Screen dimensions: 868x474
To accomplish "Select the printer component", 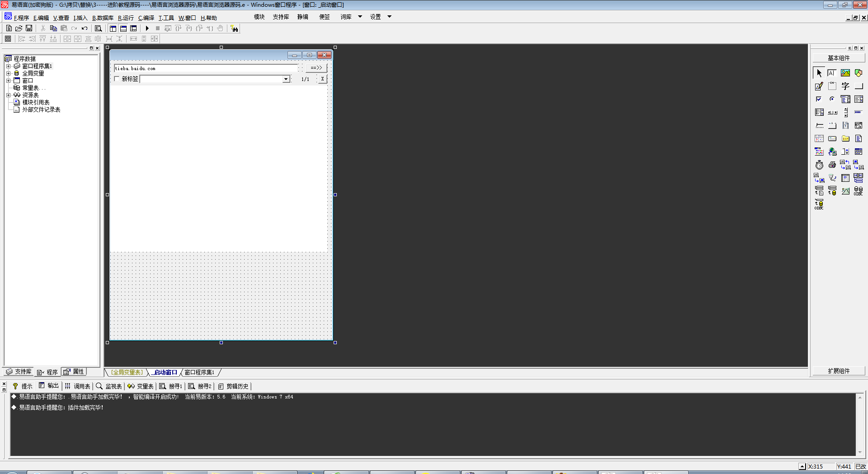I will click(832, 165).
